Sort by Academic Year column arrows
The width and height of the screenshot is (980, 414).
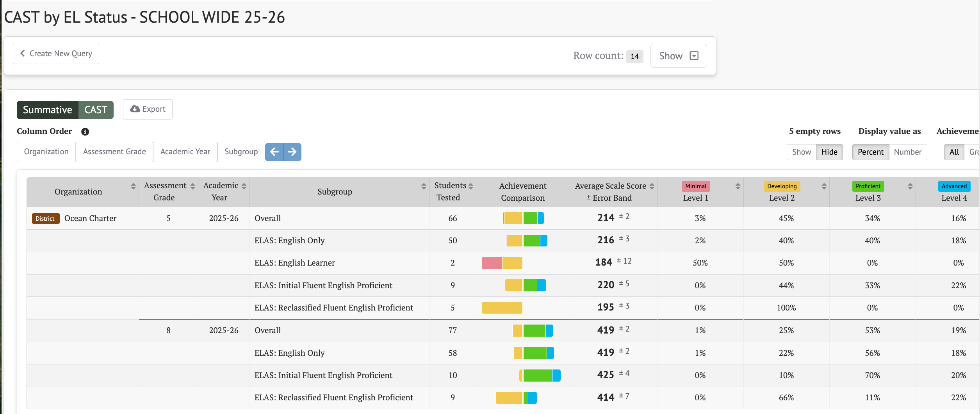pos(244,186)
